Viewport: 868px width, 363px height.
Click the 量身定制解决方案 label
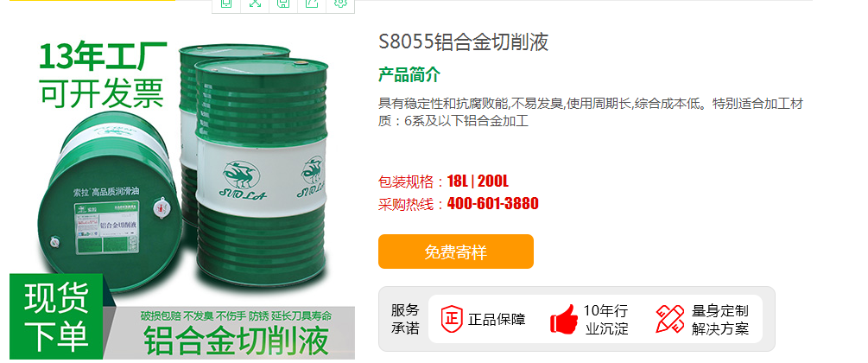point(719,320)
